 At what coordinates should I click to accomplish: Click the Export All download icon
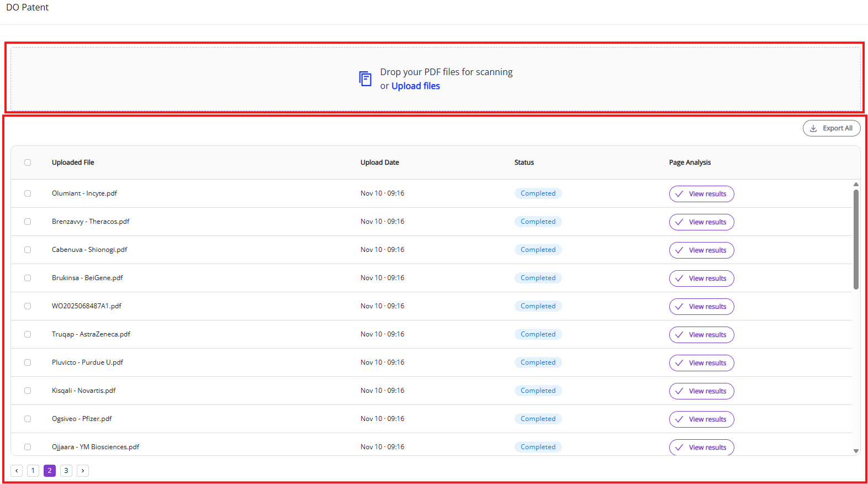pos(813,128)
